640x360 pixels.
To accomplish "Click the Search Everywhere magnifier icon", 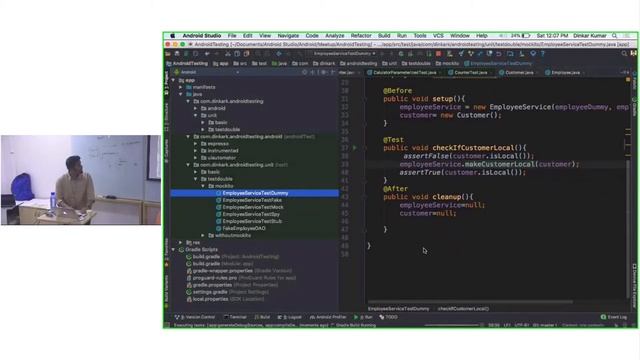I will click(624, 53).
